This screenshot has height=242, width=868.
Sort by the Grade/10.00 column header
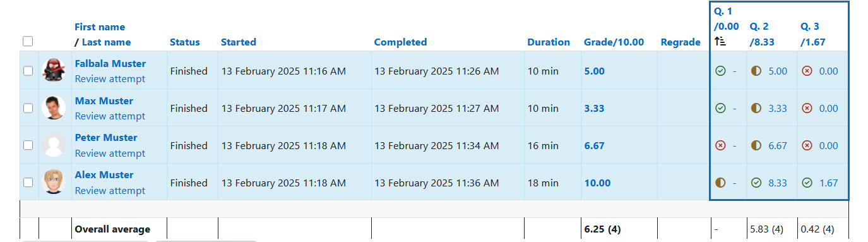tap(614, 42)
